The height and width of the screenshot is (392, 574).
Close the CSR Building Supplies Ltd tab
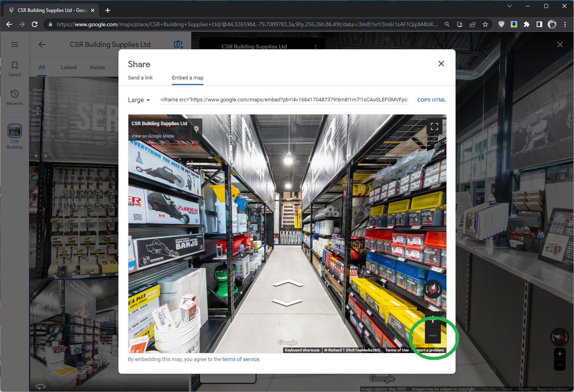pyautogui.click(x=93, y=10)
